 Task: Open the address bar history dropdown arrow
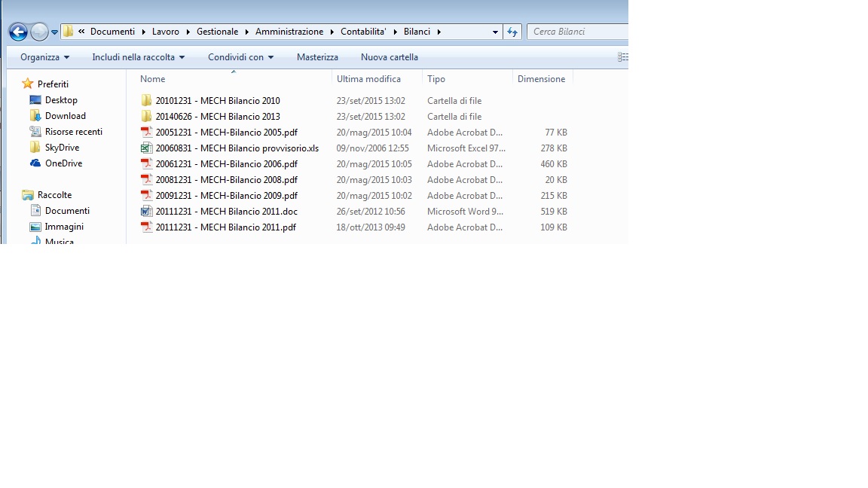[x=495, y=32]
